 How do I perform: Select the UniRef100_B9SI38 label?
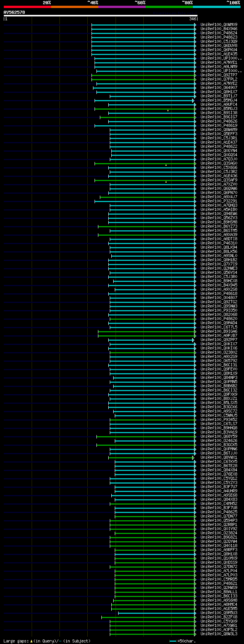pos(219,113)
